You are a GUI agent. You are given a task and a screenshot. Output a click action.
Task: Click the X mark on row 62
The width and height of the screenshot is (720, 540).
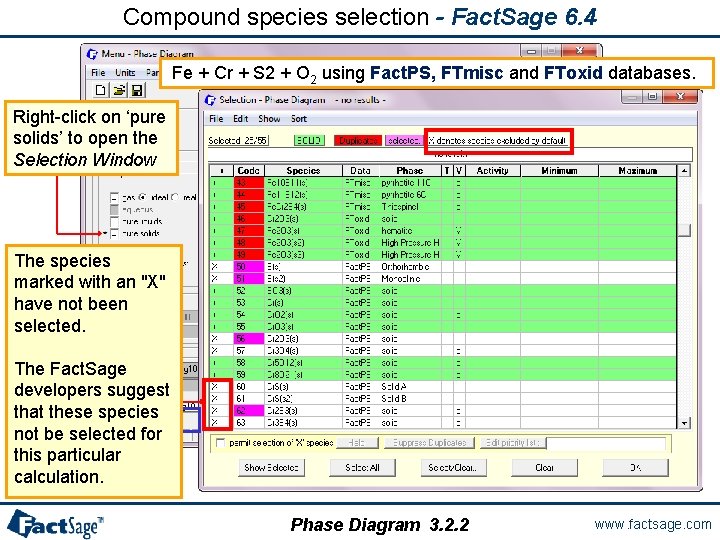[214, 411]
